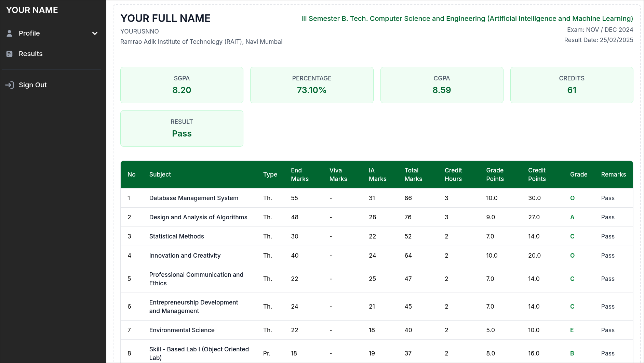Click the Subject column header

tap(160, 174)
